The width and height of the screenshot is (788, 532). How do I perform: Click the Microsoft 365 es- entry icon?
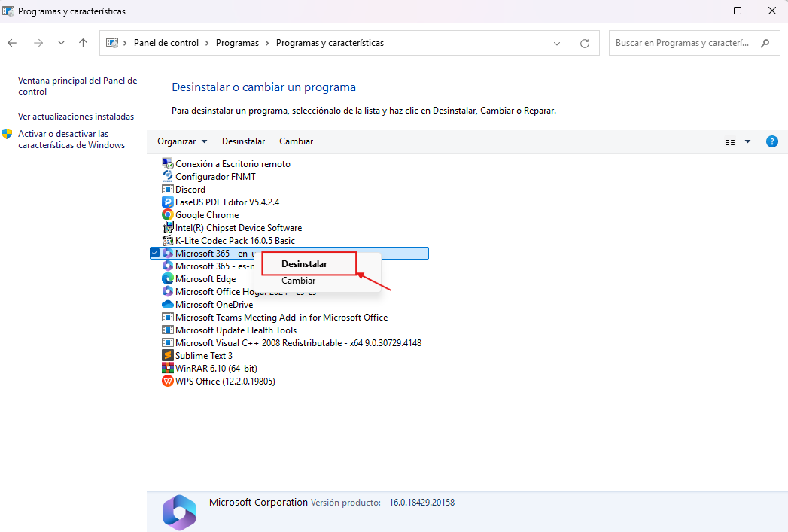167,266
